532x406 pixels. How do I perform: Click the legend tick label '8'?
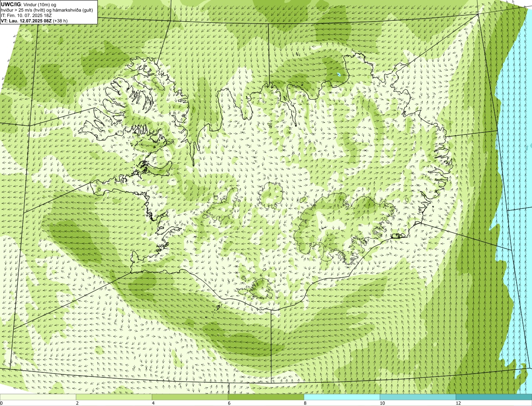305,403
